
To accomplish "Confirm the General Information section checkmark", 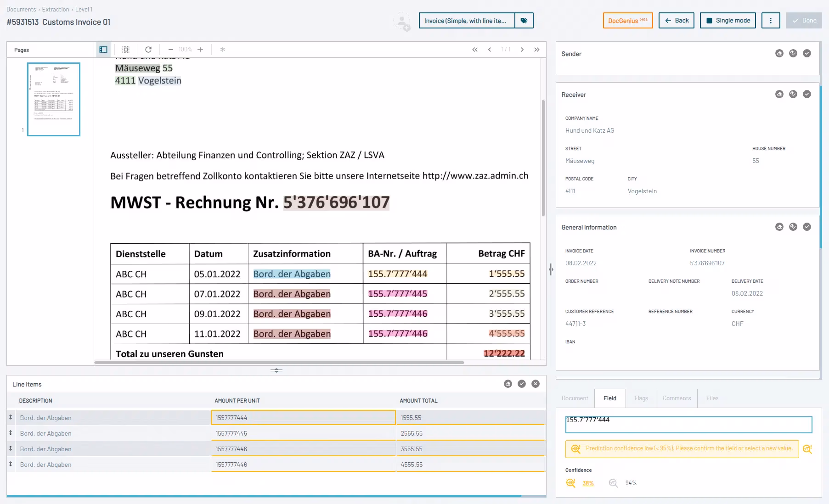I will pyautogui.click(x=806, y=227).
